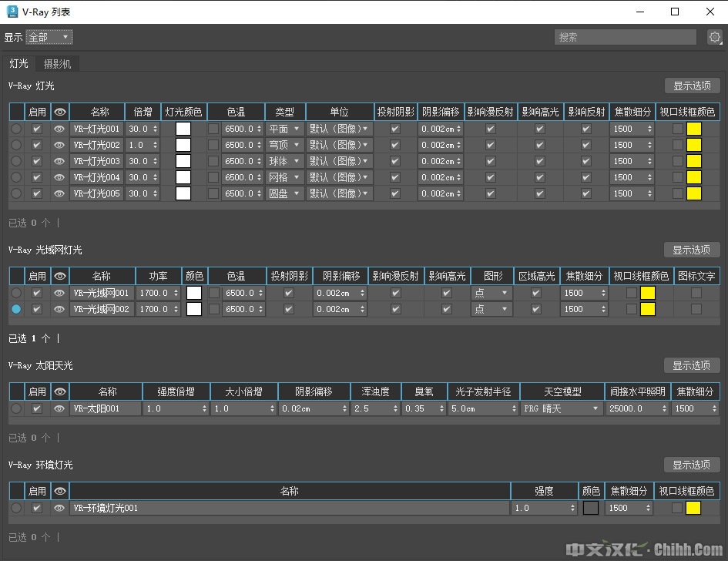Click the eye column header in V-Ray 灯光 table
This screenshot has width=728, height=561.
click(x=59, y=112)
